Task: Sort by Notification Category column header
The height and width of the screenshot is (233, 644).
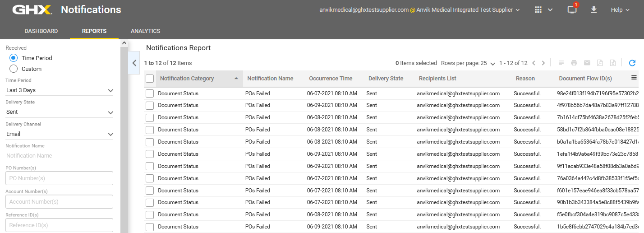Action: point(187,79)
